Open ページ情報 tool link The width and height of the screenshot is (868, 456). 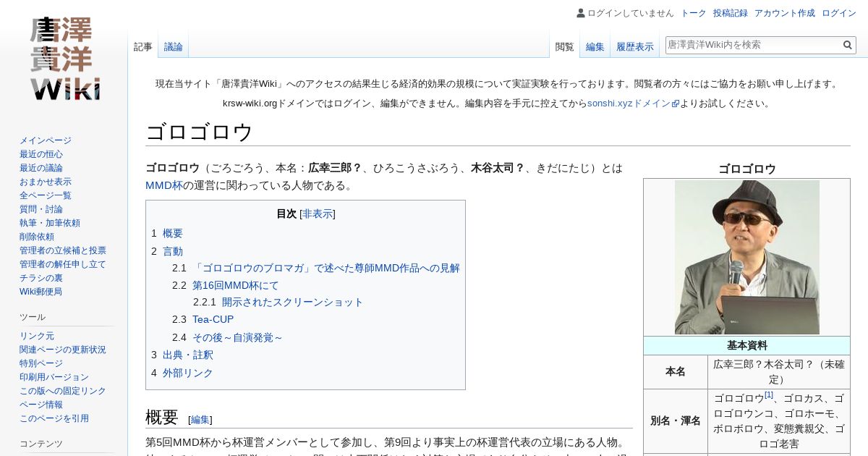coord(41,405)
